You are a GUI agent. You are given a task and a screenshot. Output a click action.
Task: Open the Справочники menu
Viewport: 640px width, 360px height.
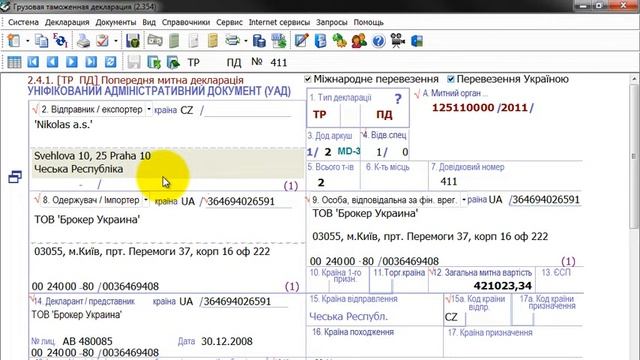[x=186, y=22]
